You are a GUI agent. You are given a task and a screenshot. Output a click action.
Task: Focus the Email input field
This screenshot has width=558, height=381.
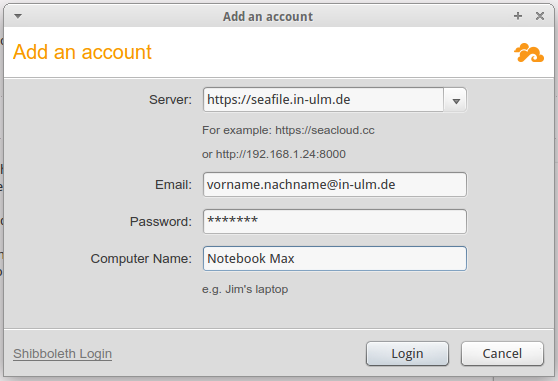pos(335,185)
